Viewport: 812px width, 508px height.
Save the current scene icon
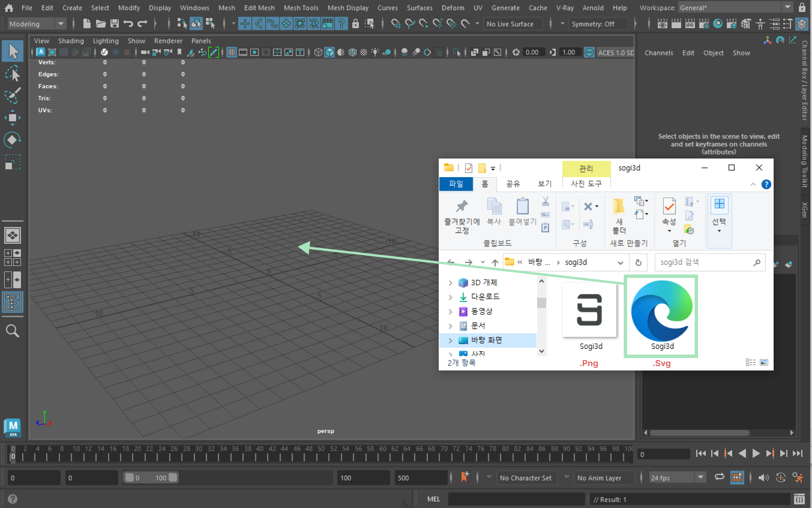[x=114, y=24]
